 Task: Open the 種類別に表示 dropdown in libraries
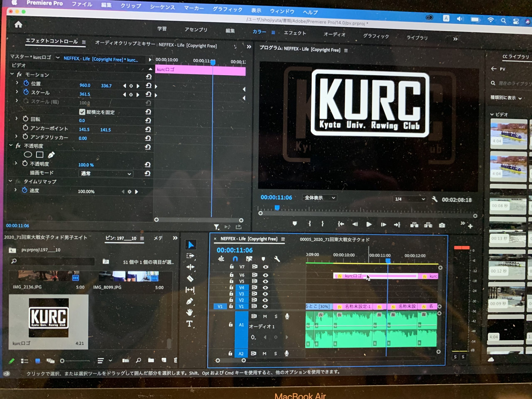506,98
